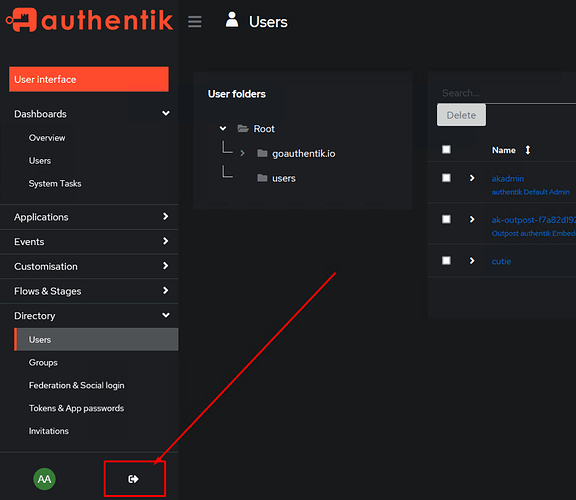This screenshot has height=500, width=576.
Task: Tick the cutie row checkbox
Action: [446, 260]
